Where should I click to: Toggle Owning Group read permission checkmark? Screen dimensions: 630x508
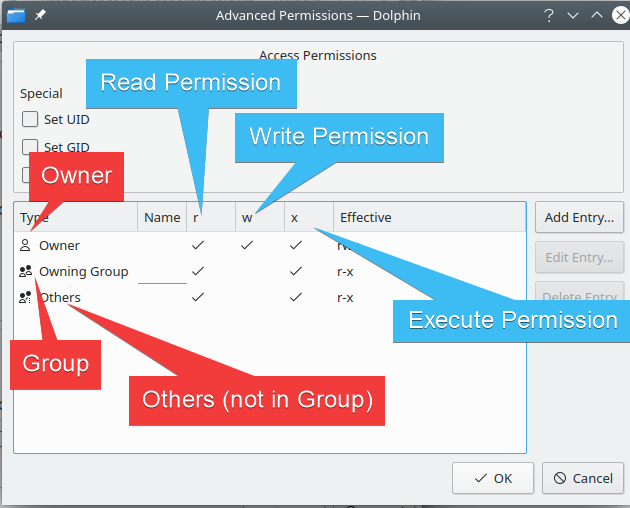pyautogui.click(x=198, y=271)
